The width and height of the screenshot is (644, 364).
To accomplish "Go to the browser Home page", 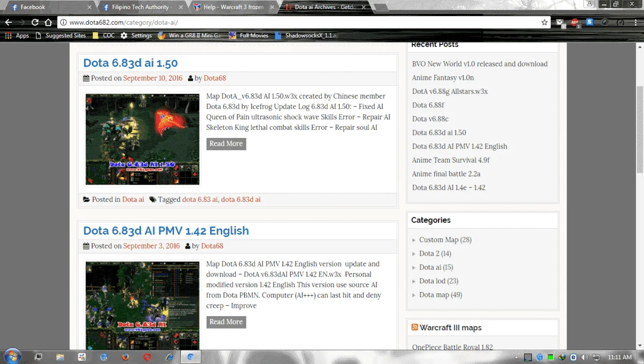I will click(x=48, y=23).
